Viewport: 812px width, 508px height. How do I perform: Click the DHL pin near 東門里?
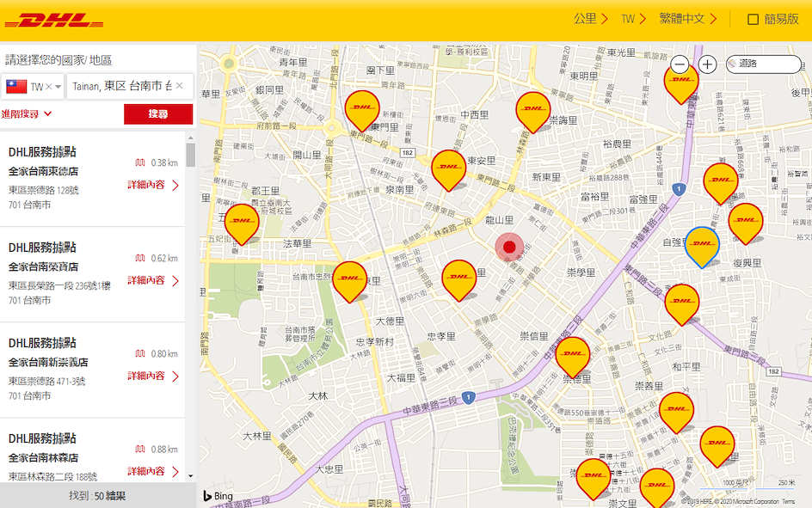tap(362, 110)
